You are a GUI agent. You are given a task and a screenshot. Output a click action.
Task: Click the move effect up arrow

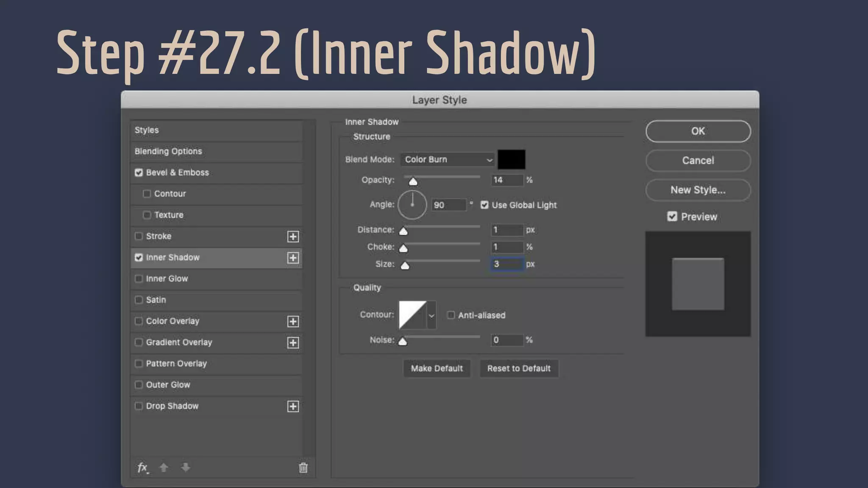(x=164, y=468)
